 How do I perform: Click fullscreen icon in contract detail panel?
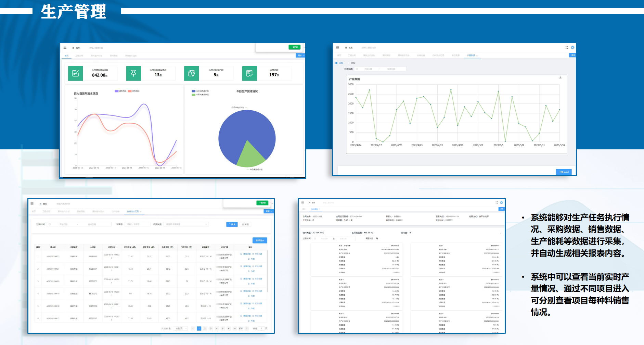(497, 202)
